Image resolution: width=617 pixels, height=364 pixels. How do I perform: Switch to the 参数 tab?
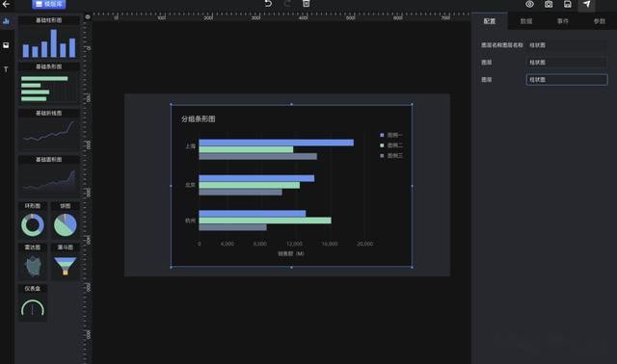[x=600, y=21]
